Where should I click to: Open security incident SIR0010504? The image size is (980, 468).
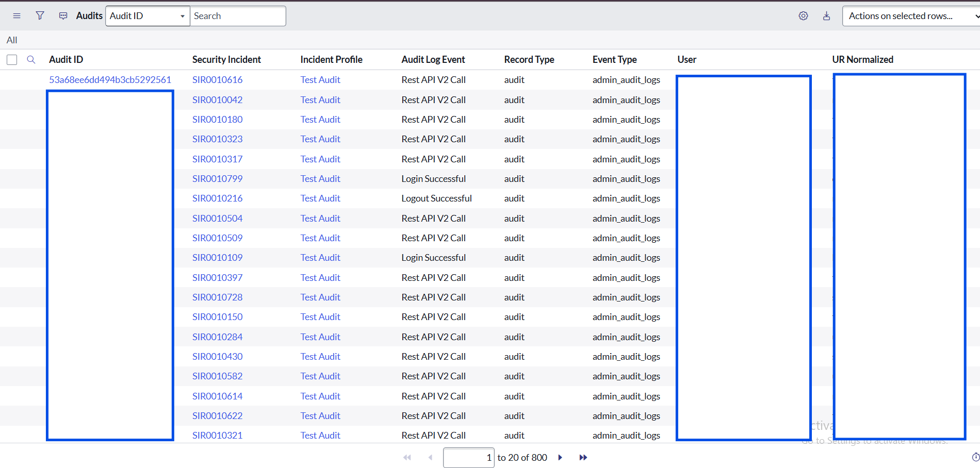[217, 219]
